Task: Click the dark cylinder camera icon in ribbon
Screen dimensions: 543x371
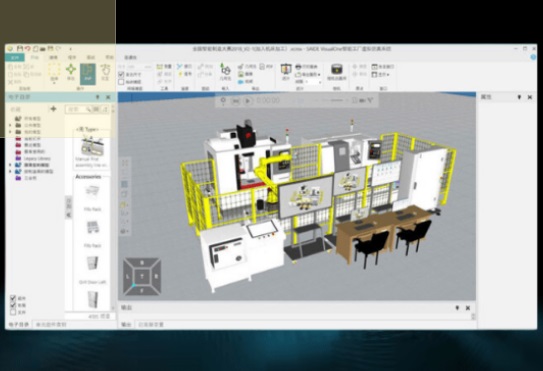Action: tap(337, 71)
